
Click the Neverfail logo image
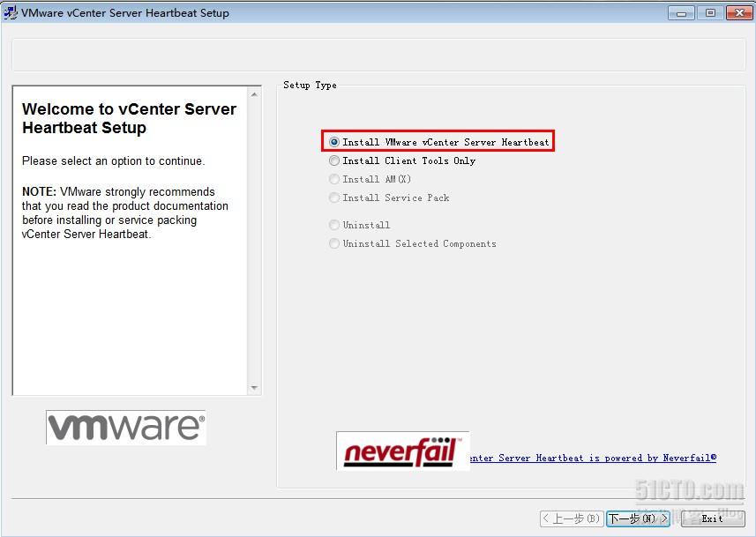tap(402, 451)
